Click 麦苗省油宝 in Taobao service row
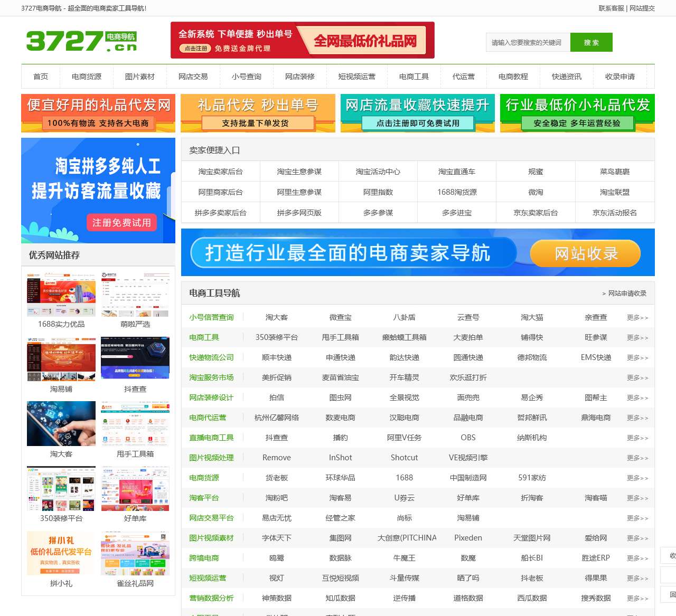 (341, 377)
